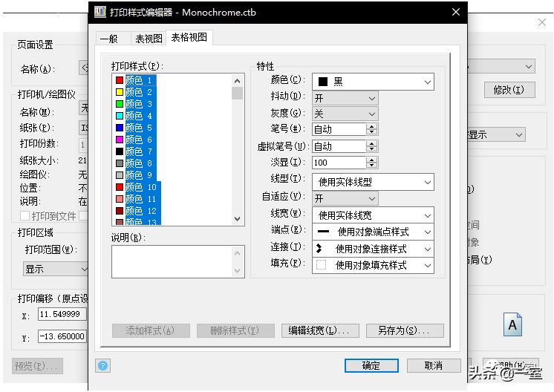
Task: Click 另存为(S)... button
Action: tap(405, 330)
